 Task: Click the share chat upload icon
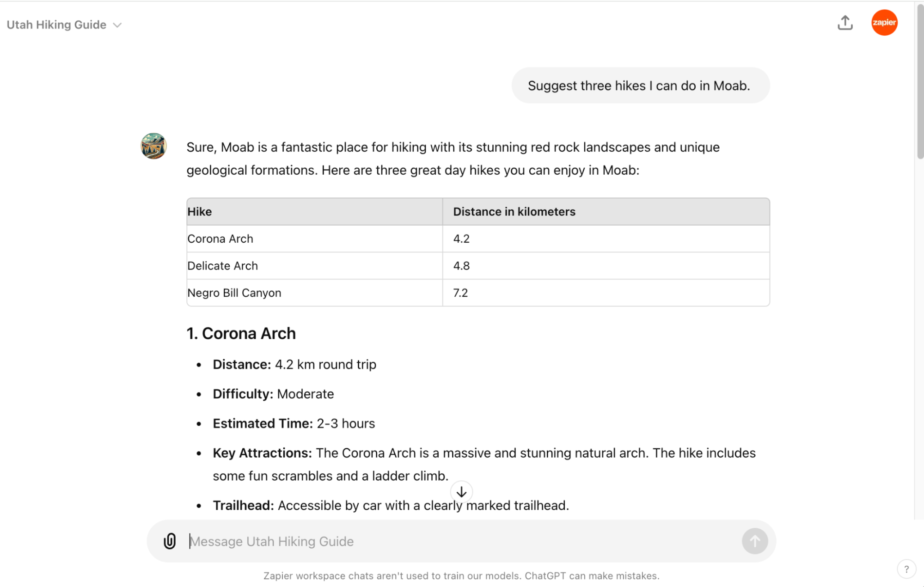pos(844,23)
